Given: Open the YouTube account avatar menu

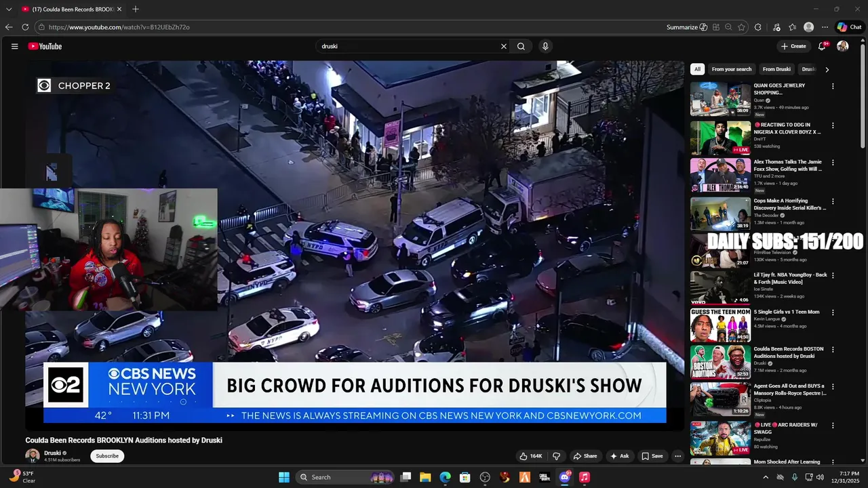Looking at the screenshot, I should tap(843, 46).
